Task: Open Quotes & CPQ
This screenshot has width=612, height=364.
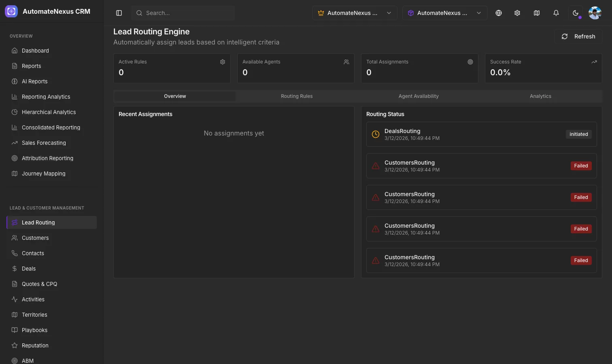Action: click(x=52, y=284)
